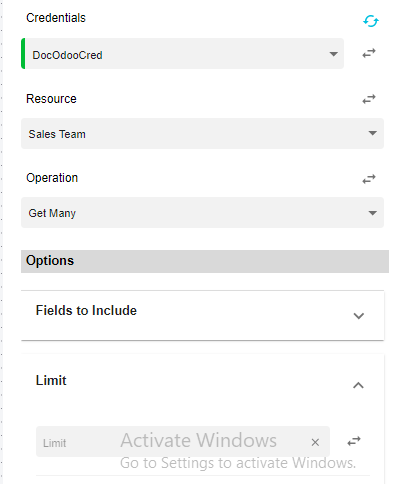Open the Get Many operation dropdown
The height and width of the screenshot is (484, 396).
point(202,213)
